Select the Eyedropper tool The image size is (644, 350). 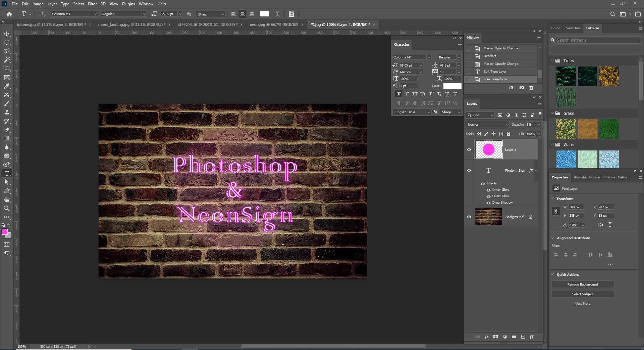point(7,86)
